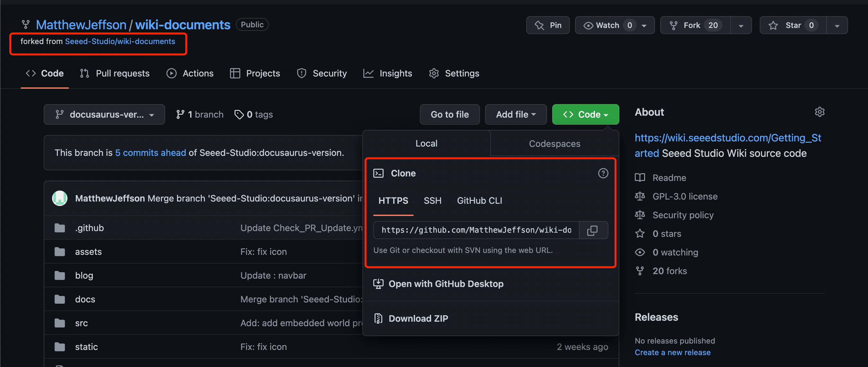
Task: Open with GitHub Desktop
Action: coord(446,284)
